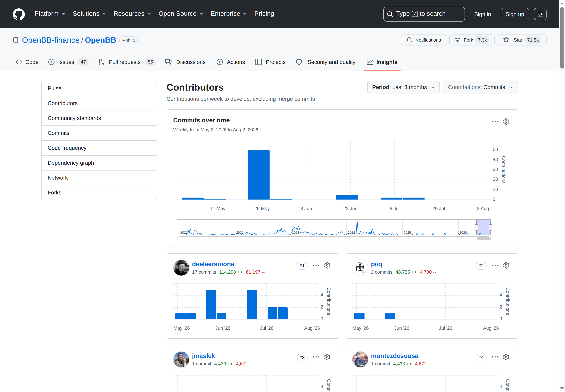
Task: Click the search magnifier icon
Action: 390,14
